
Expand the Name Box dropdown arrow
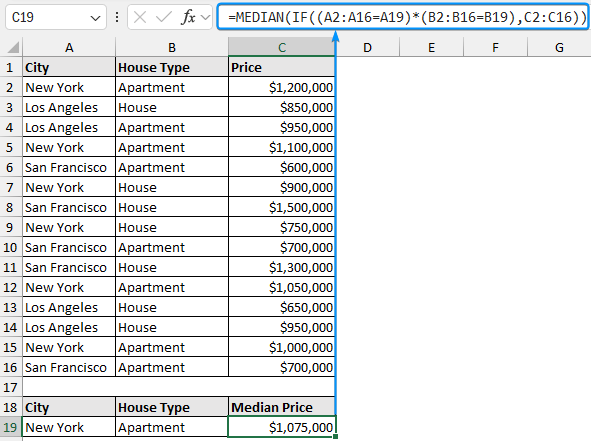pos(95,18)
